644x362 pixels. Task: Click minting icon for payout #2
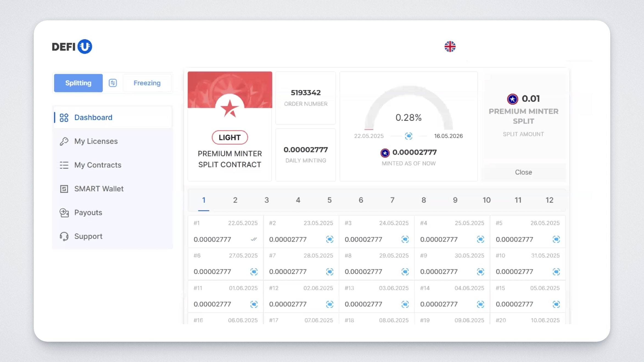click(x=329, y=239)
